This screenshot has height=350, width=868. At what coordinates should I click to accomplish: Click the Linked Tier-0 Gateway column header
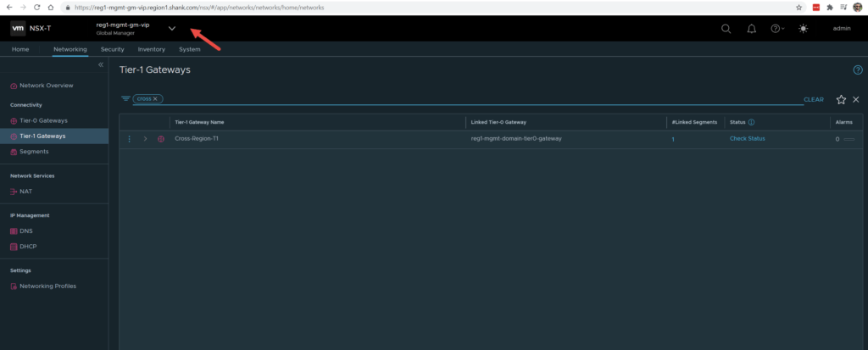click(498, 122)
